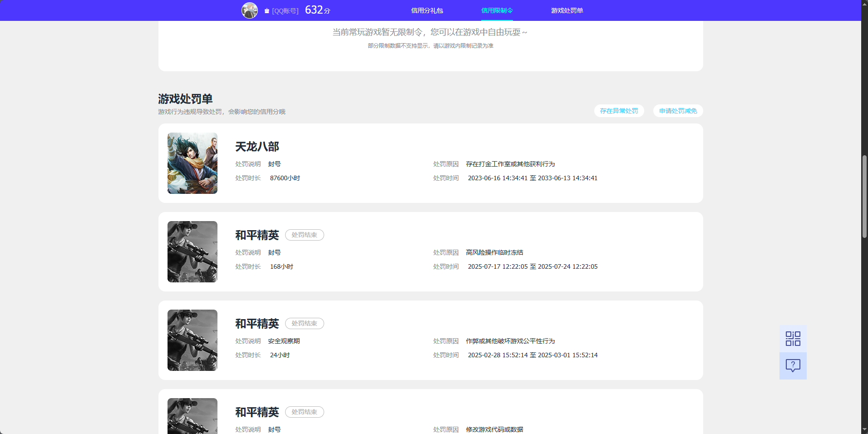Click time range 2025-07-17 至 2025-07-24
The width and height of the screenshot is (868, 434).
coord(533,266)
